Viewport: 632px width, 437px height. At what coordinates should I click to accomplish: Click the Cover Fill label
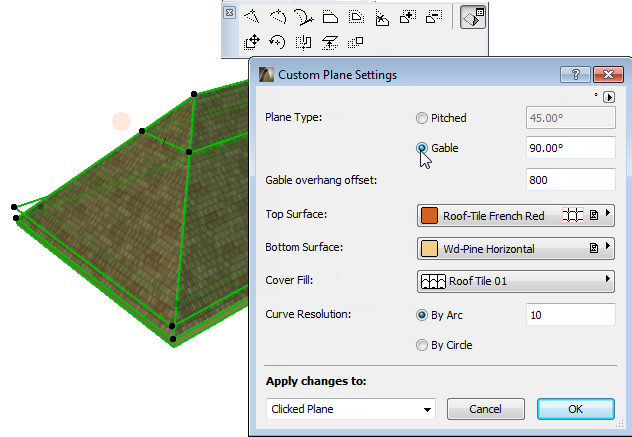(289, 280)
